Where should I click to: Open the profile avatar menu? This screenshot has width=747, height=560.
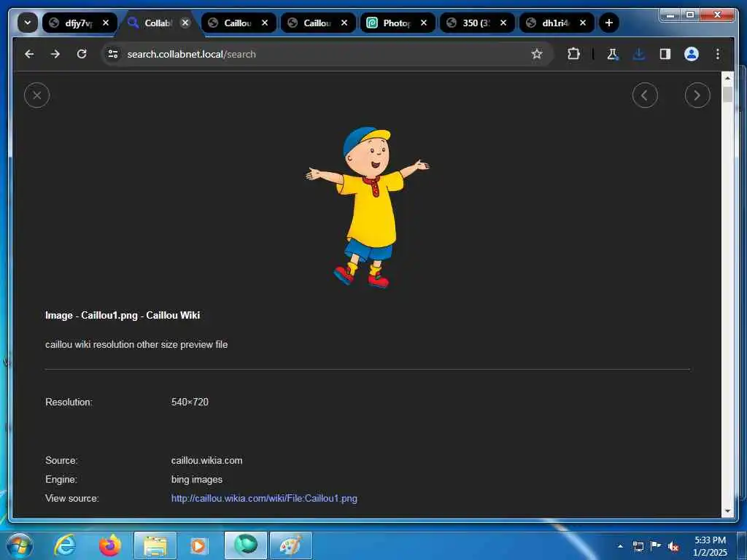[x=692, y=54]
